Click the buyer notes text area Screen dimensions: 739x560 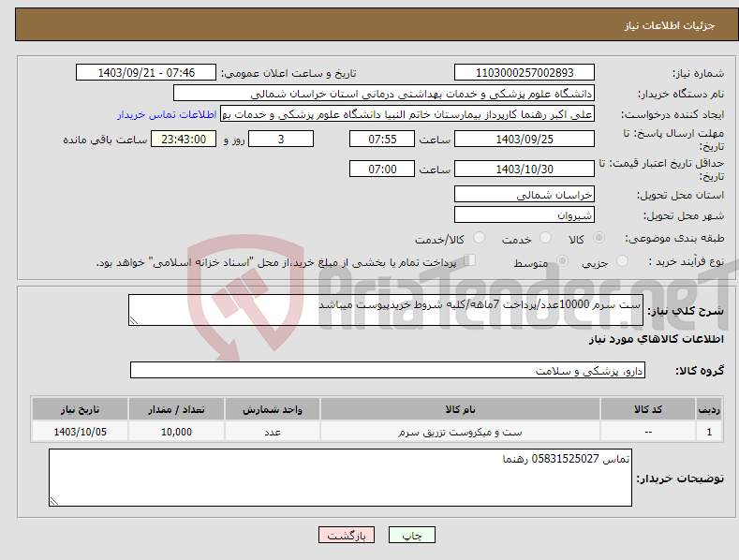click(x=340, y=478)
